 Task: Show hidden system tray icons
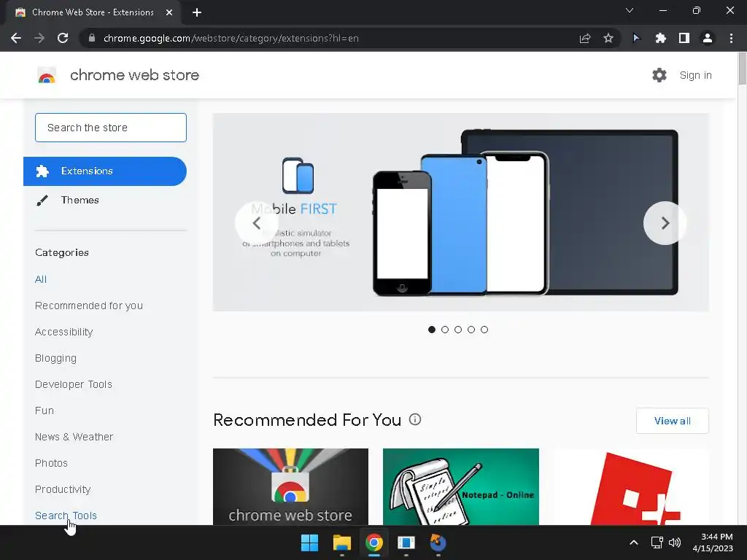click(x=634, y=542)
